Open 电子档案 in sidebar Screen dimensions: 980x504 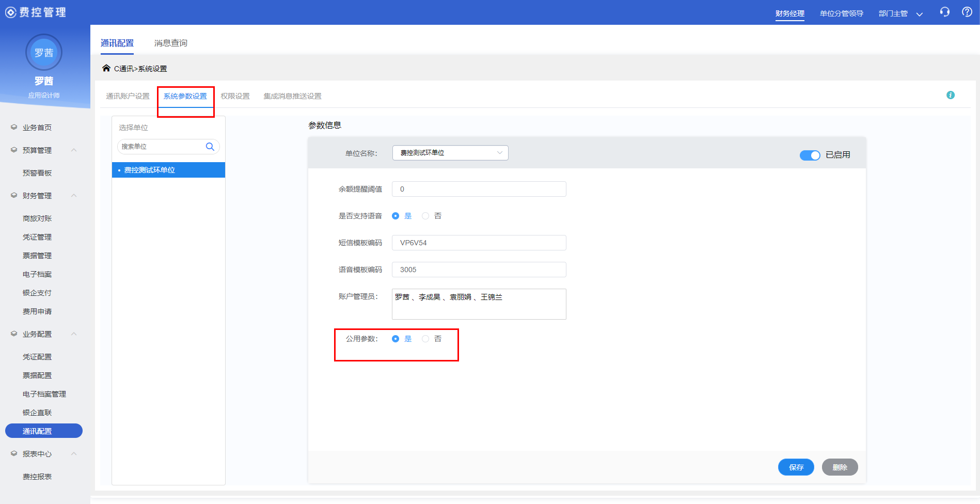(x=37, y=274)
